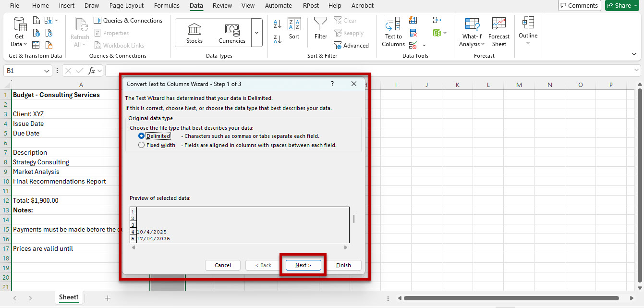The width and height of the screenshot is (644, 308).
Task: Add a new sheet with plus
Action: (x=108, y=298)
